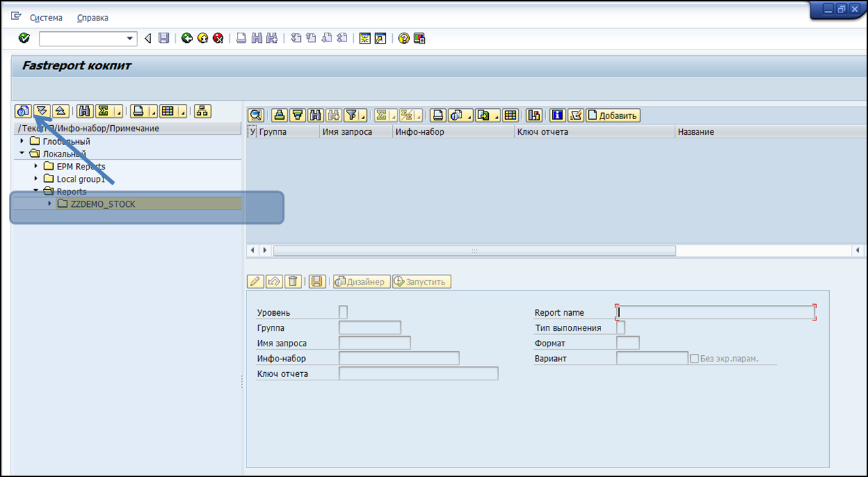Click the green Back arrow icon
The width and height of the screenshot is (868, 477).
pyautogui.click(x=187, y=39)
